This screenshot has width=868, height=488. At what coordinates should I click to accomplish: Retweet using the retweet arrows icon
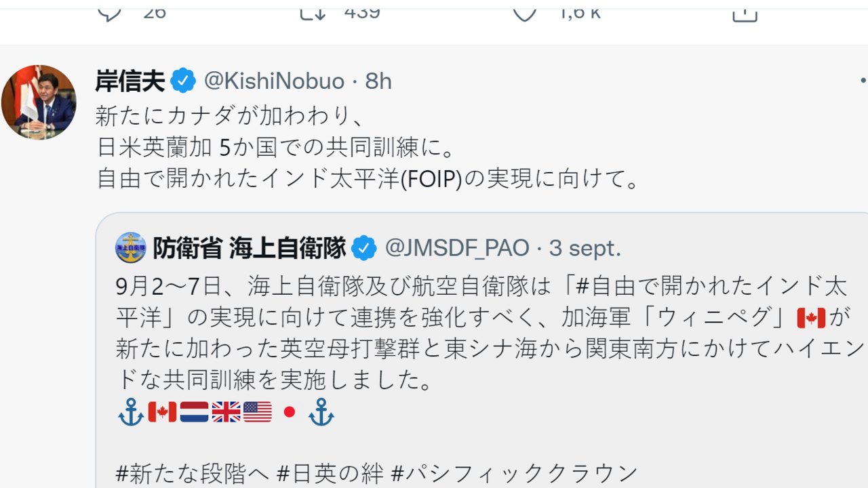click(313, 12)
